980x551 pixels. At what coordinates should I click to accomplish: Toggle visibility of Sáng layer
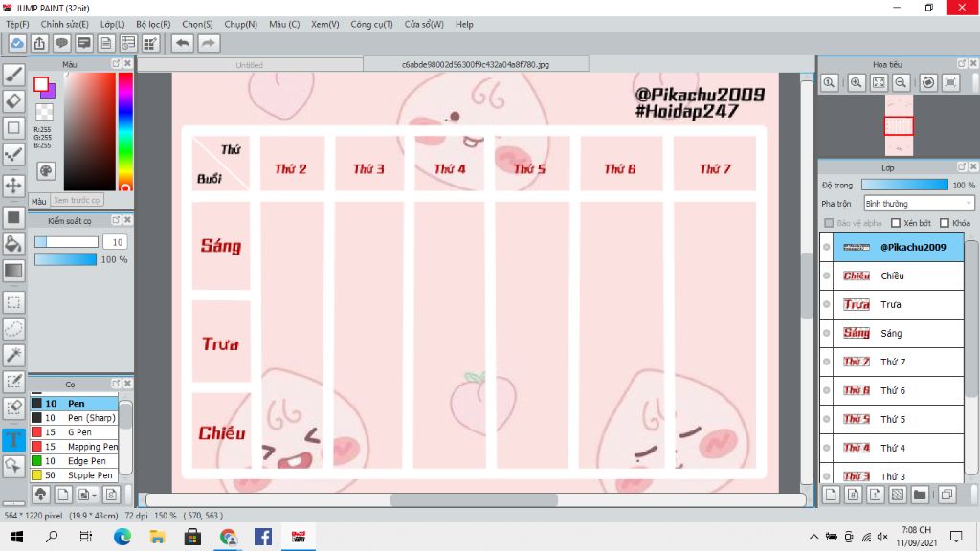point(826,333)
